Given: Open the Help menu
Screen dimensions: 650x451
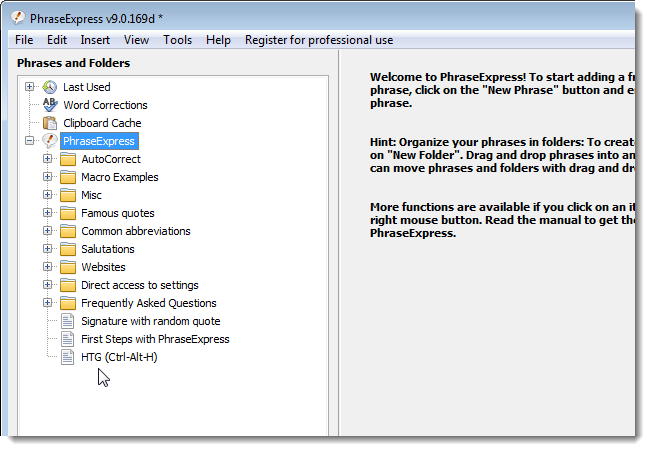Looking at the screenshot, I should tap(218, 40).
